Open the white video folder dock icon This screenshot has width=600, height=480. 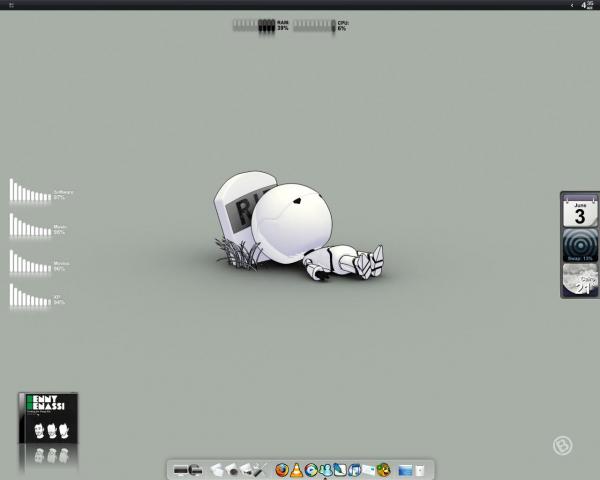coord(246,470)
